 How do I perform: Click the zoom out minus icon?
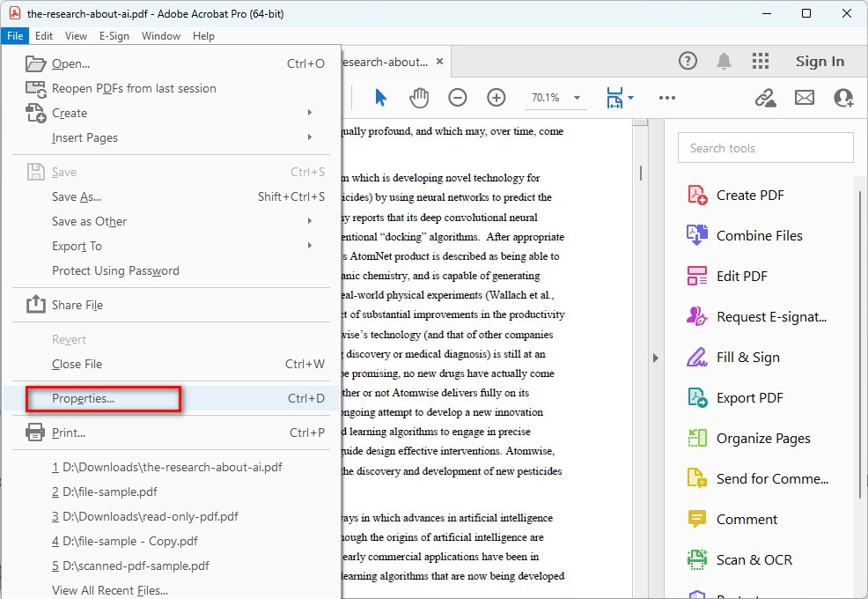(457, 98)
